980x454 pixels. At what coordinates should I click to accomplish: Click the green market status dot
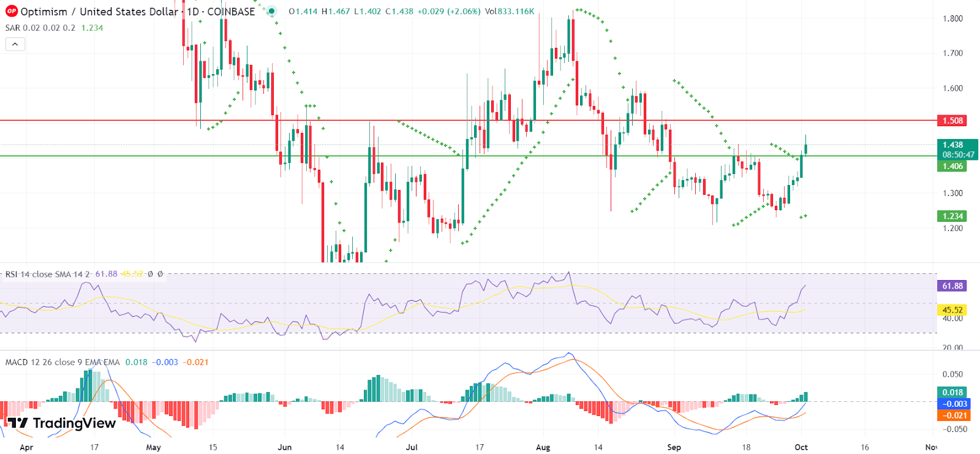click(271, 12)
